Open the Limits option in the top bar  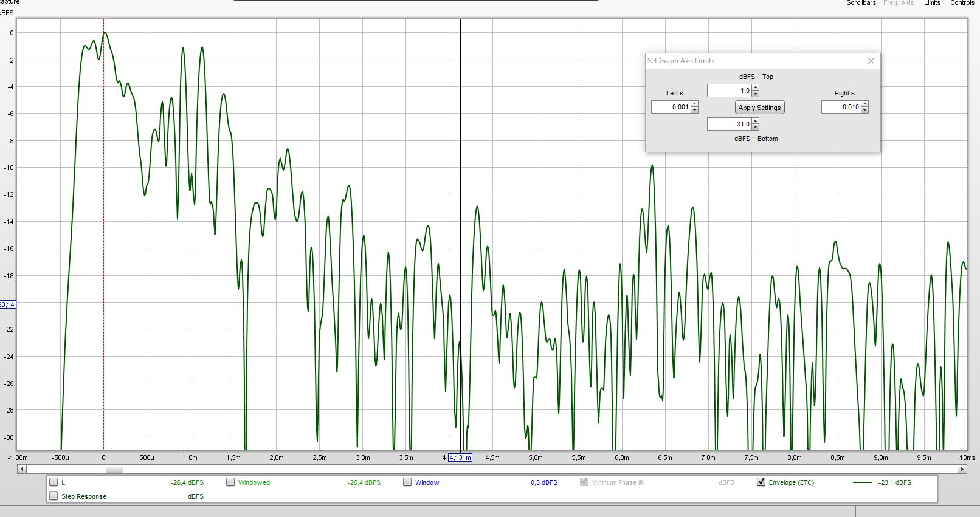tap(932, 3)
